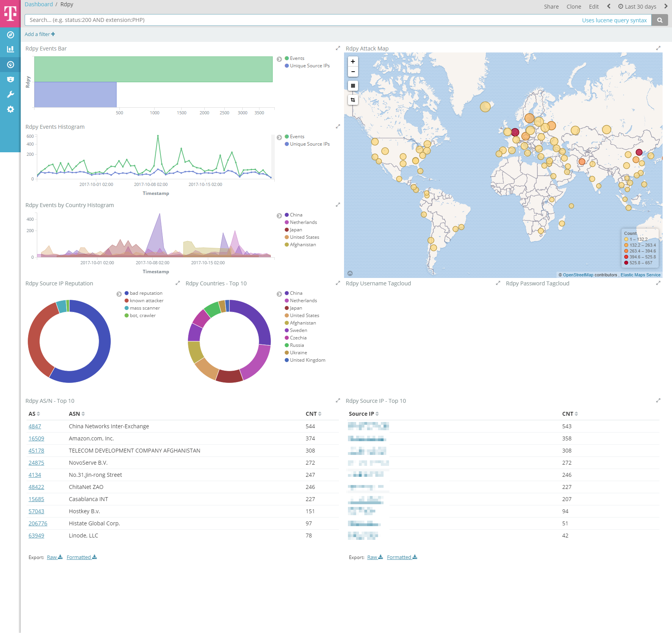Image resolution: width=672 pixels, height=633 pixels.
Task: Click the map crop fit-bounds icon
Action: point(353,100)
